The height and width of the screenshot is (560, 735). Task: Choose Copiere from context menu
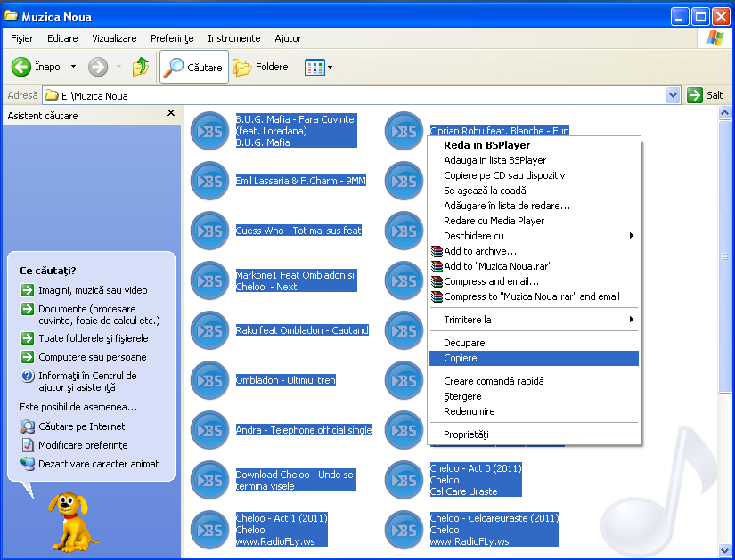click(x=534, y=358)
